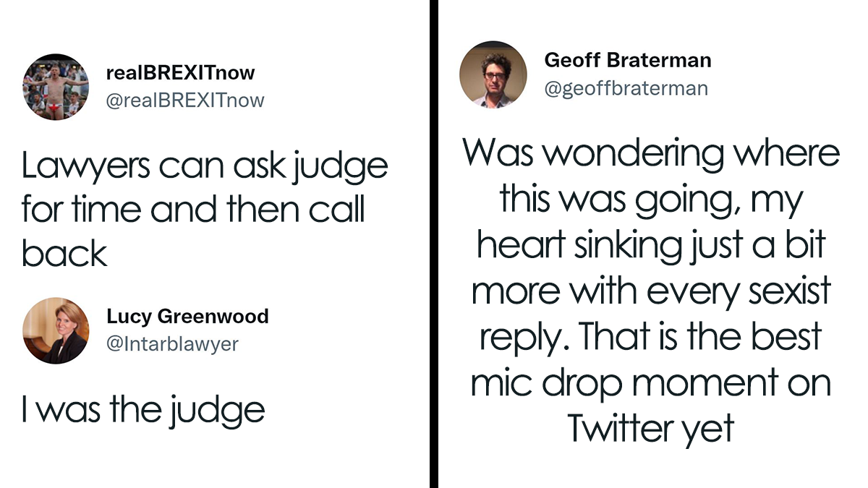
Task: Click the @geoffbraterman handle
Action: (626, 88)
